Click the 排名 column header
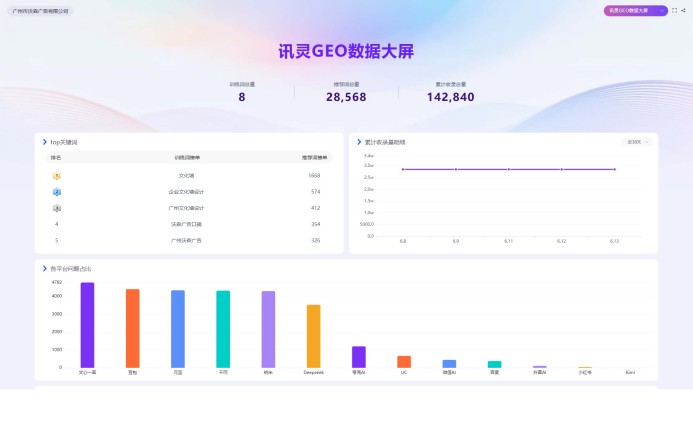Screen dimensions: 693x432 tap(56, 157)
